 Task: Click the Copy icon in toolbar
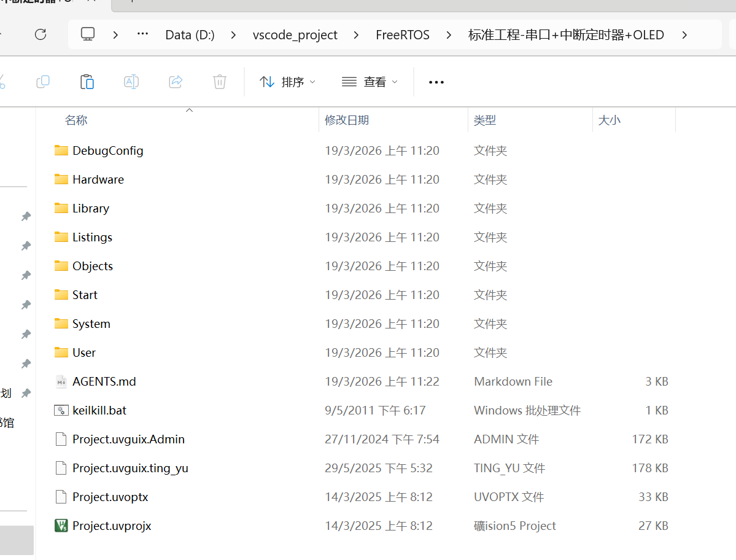coord(43,82)
